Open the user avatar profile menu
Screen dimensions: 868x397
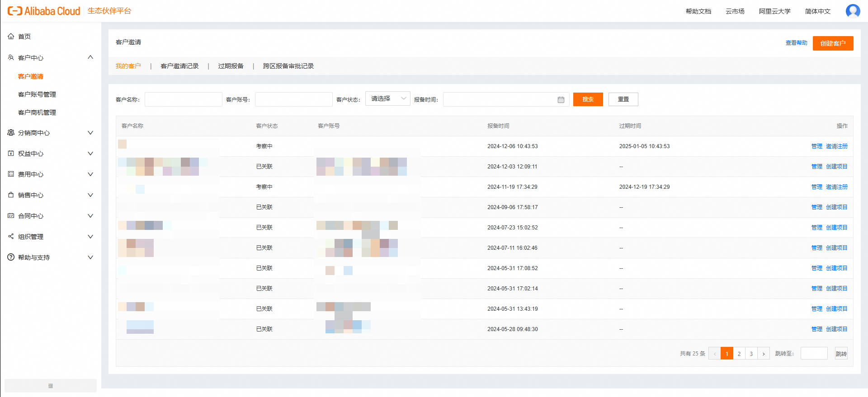[853, 11]
